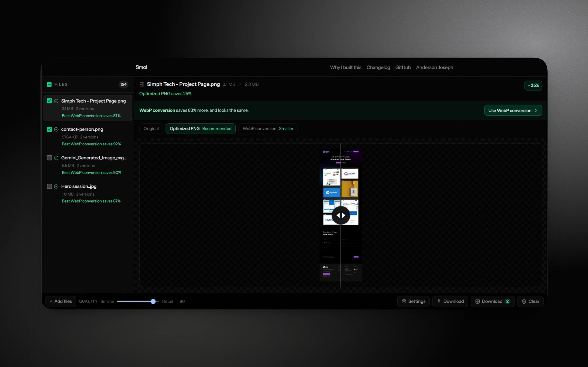Check the Hero session.jpg checkbox
588x367 pixels.
click(x=49, y=186)
